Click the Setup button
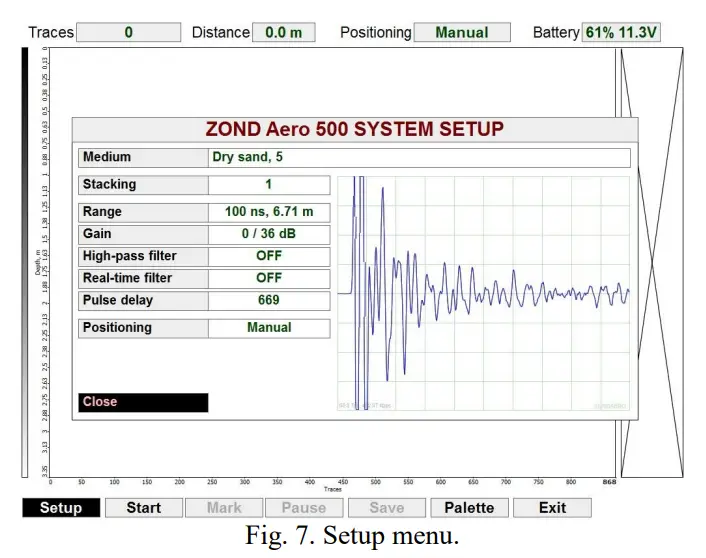 pos(61,508)
